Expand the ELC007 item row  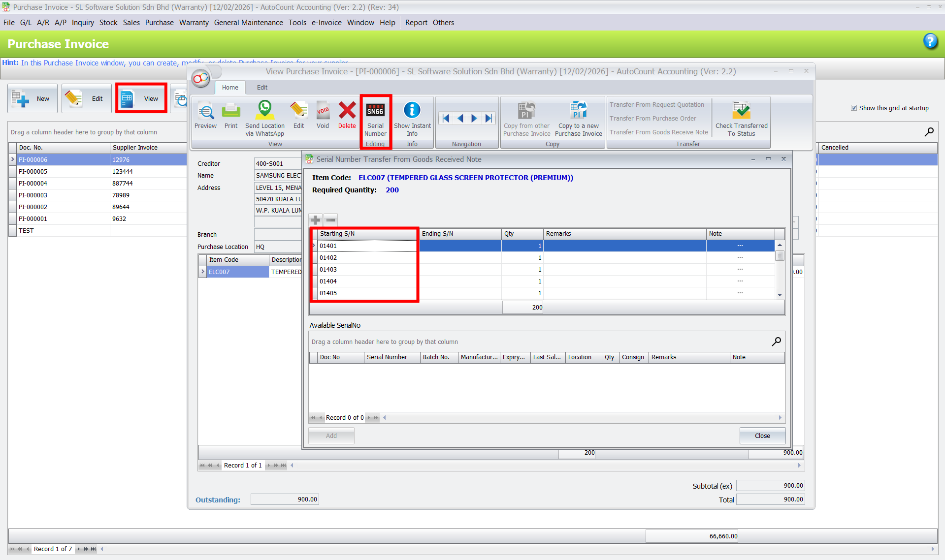coord(202,272)
